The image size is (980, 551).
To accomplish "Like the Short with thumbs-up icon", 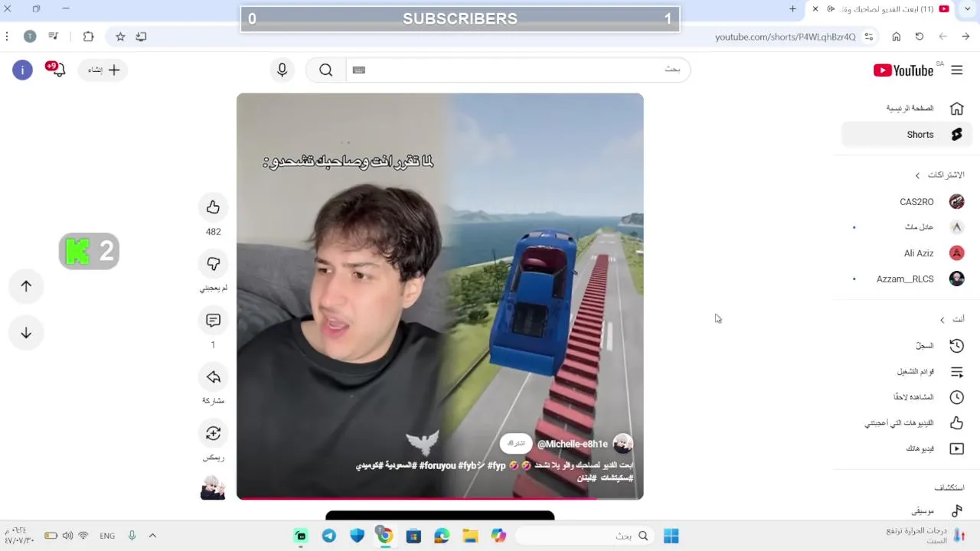I will (213, 207).
